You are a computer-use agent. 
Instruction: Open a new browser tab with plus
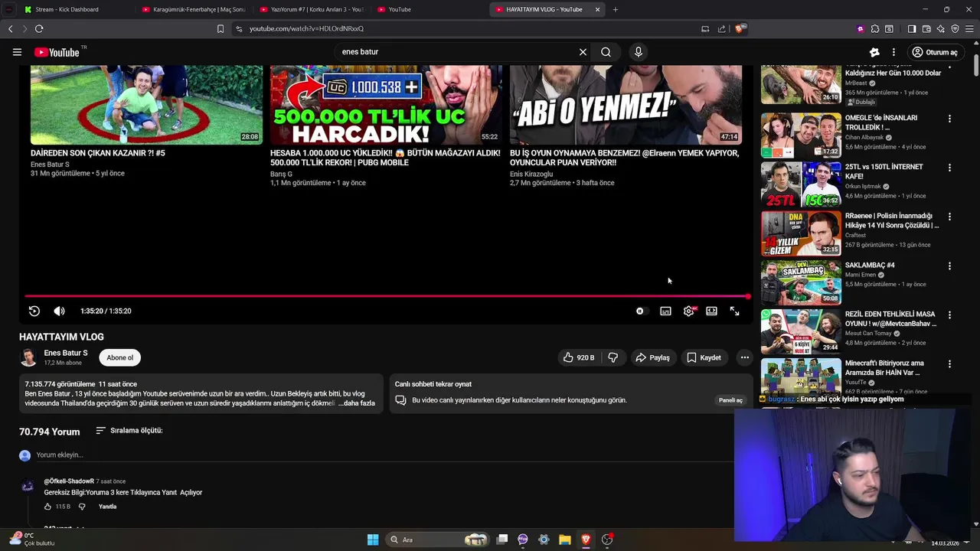coord(615,9)
